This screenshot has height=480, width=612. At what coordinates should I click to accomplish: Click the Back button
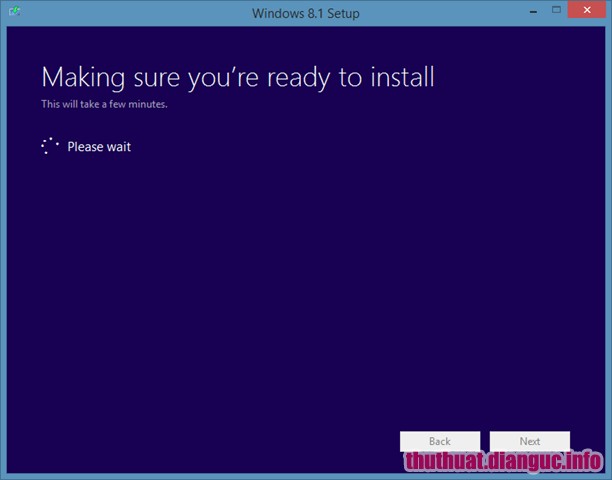tap(440, 441)
